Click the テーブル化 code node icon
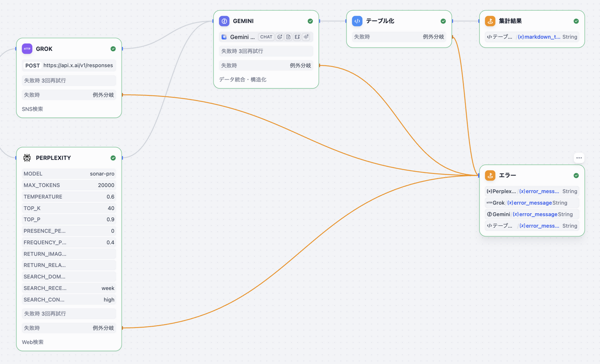Viewport: 600px width, 364px height. [357, 21]
